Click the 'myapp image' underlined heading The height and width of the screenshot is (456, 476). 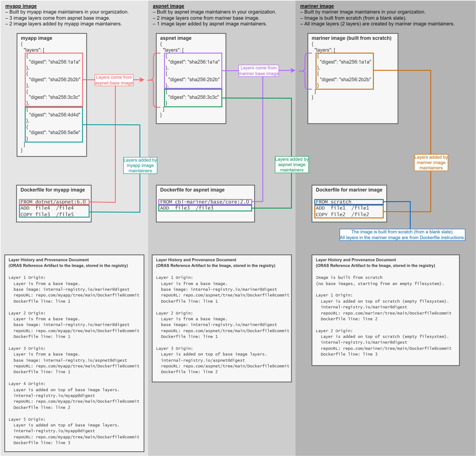click(x=21, y=6)
